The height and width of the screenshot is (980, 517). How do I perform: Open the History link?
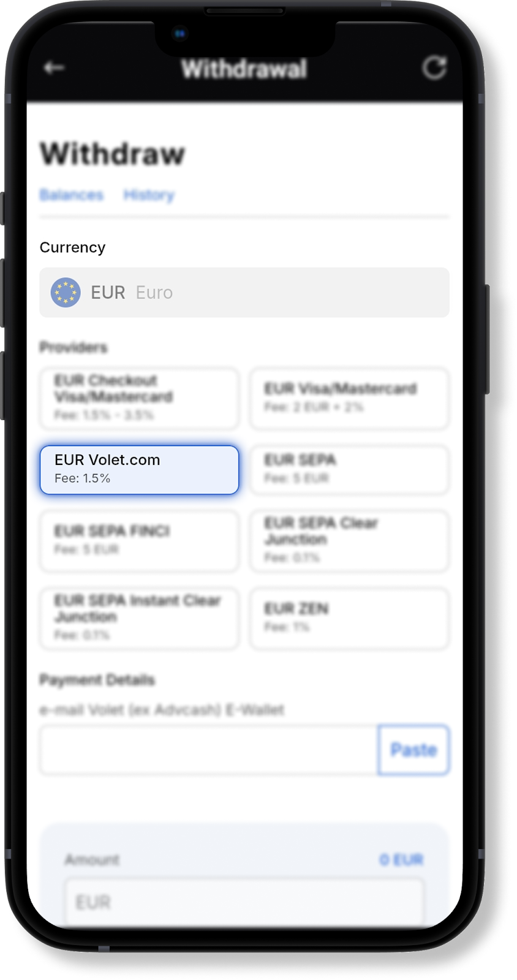[149, 195]
